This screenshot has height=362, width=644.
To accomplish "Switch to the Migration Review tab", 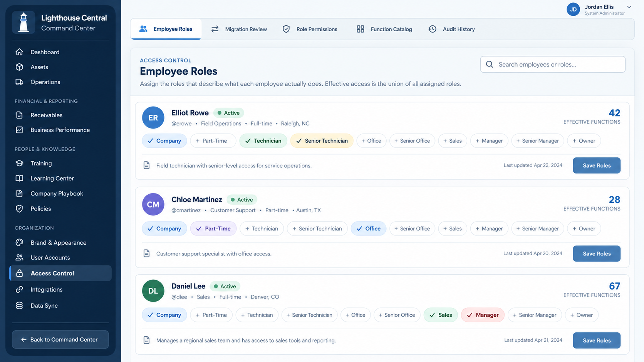I will tap(239, 29).
